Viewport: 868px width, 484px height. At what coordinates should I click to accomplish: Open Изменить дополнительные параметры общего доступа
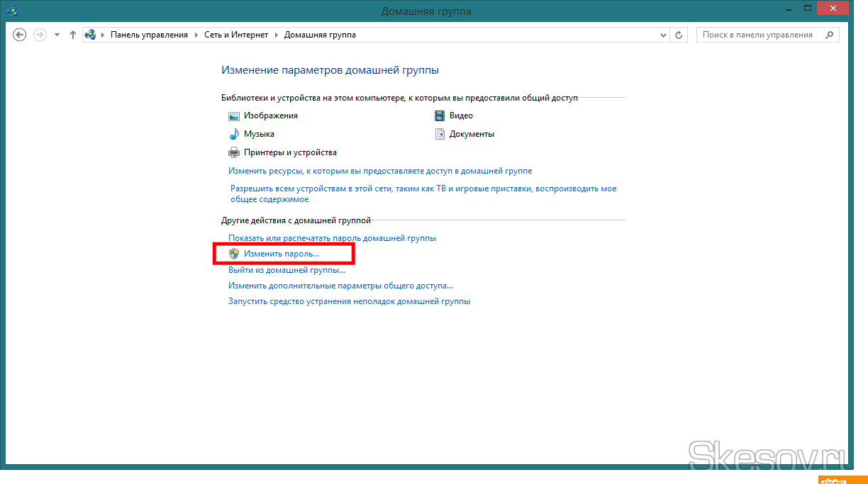click(x=340, y=286)
